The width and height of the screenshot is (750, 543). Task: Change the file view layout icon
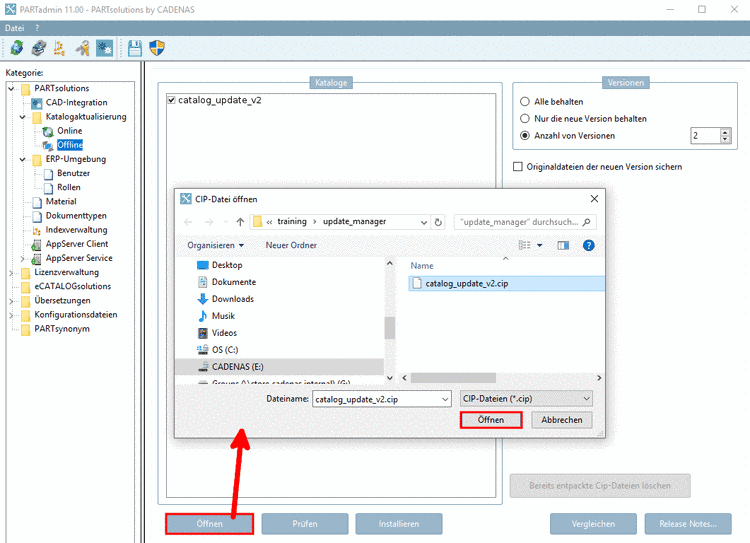pyautogui.click(x=524, y=245)
